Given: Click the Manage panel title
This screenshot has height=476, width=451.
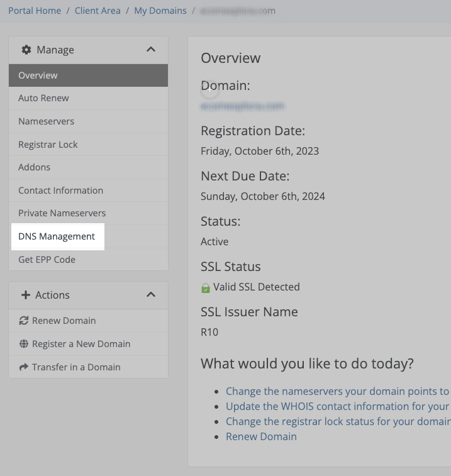Looking at the screenshot, I should [x=55, y=50].
